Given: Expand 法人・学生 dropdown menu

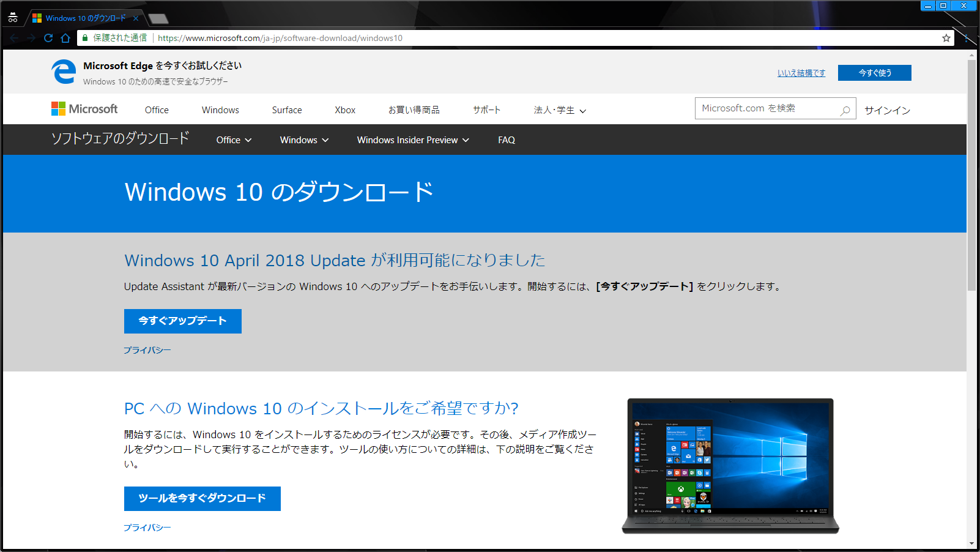Looking at the screenshot, I should 560,110.
